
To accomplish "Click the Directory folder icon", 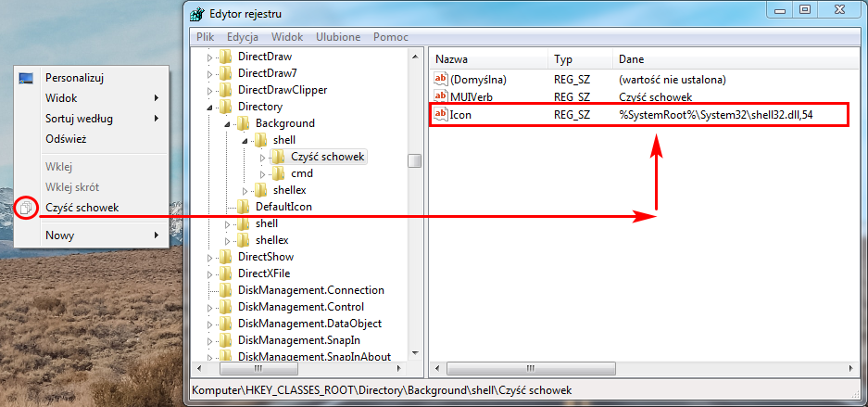I will (225, 107).
